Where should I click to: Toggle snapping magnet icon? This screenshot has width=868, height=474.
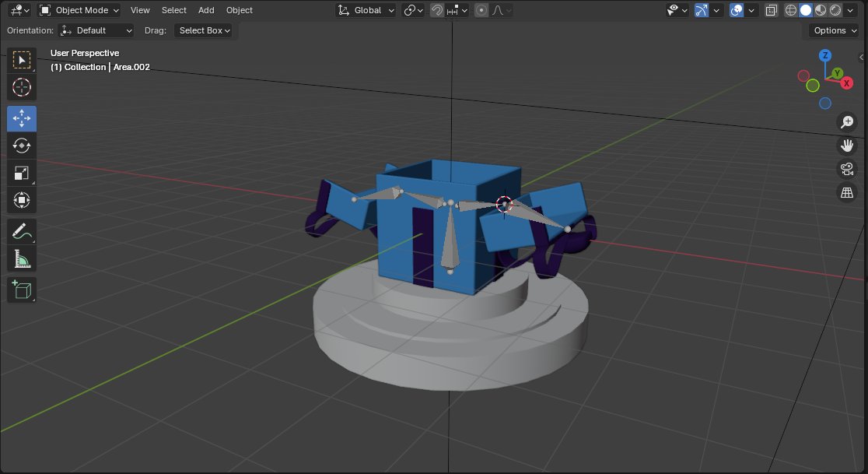pos(437,10)
